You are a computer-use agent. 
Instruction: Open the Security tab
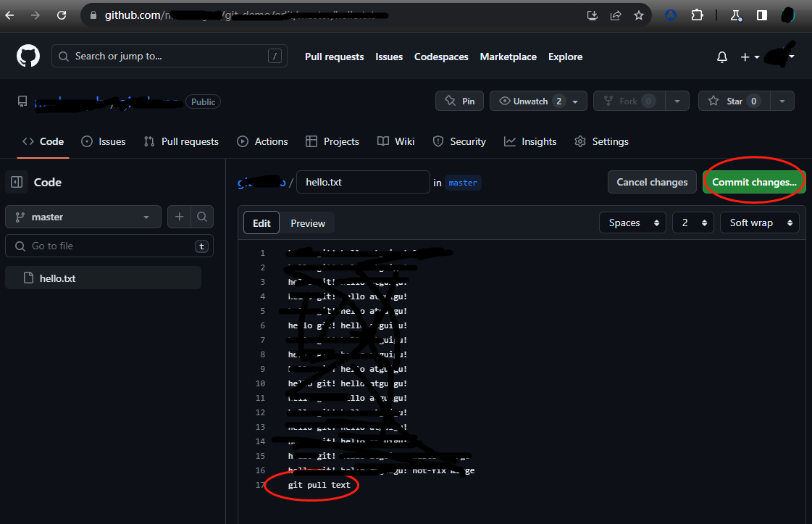(459, 141)
